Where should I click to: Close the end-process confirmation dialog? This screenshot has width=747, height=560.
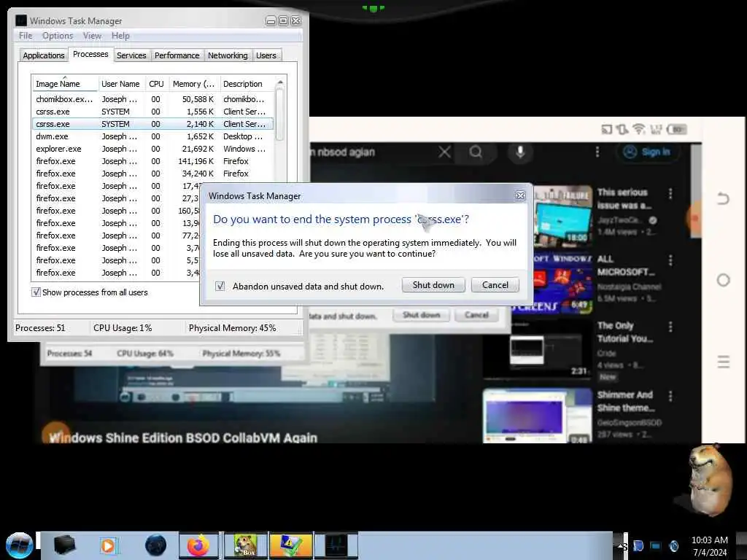520,195
